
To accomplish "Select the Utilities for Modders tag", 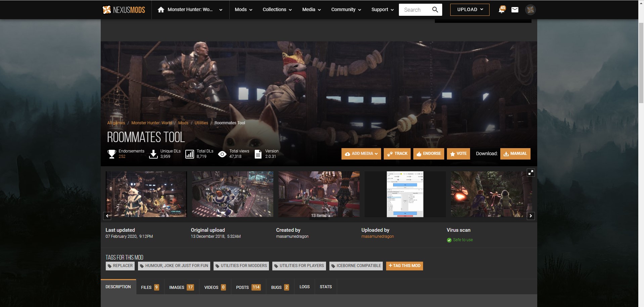I will tap(241, 266).
